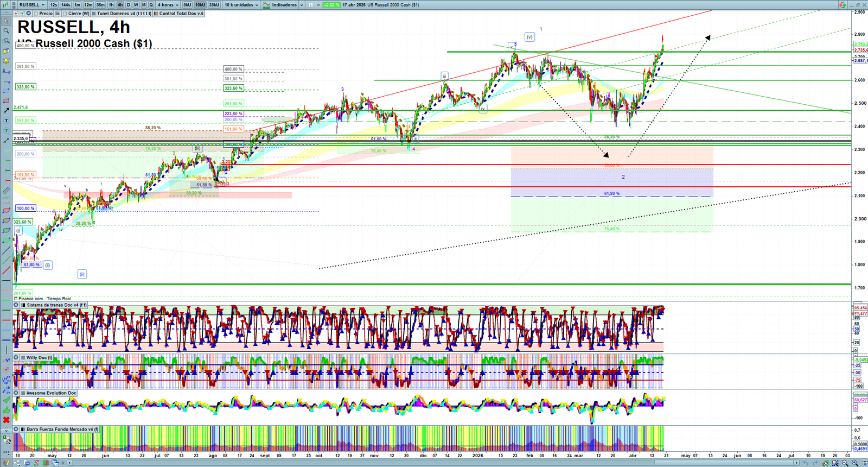This screenshot has width=868, height=467.
Task: Switch to the Q quarterly timeframe
Action: 151,5
